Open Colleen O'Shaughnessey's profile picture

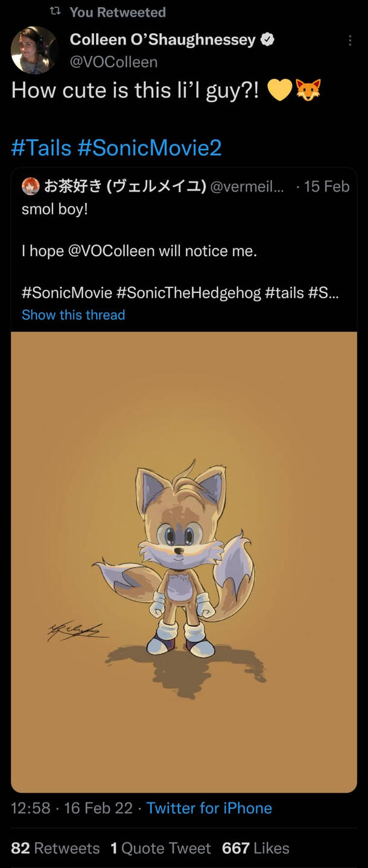(x=34, y=49)
